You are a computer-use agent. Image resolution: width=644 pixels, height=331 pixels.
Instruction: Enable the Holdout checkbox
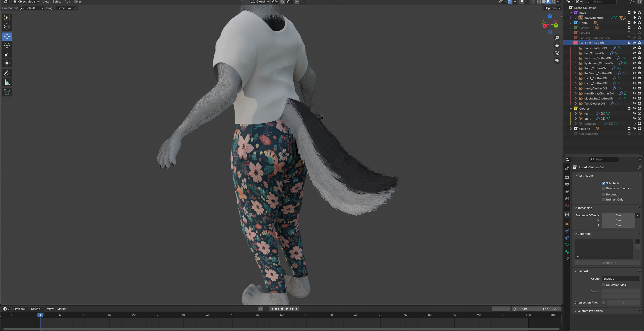click(603, 194)
